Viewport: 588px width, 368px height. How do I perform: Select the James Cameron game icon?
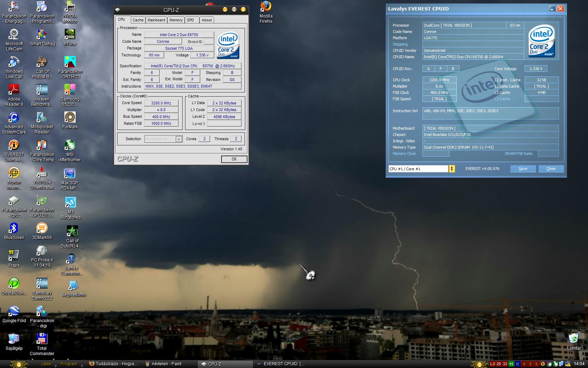click(x=71, y=265)
